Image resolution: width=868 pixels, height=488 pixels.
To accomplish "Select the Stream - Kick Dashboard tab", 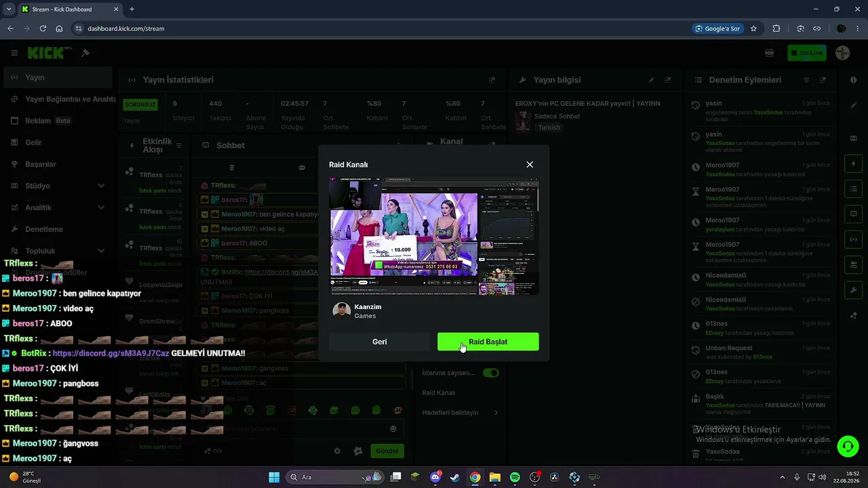I will click(x=69, y=9).
